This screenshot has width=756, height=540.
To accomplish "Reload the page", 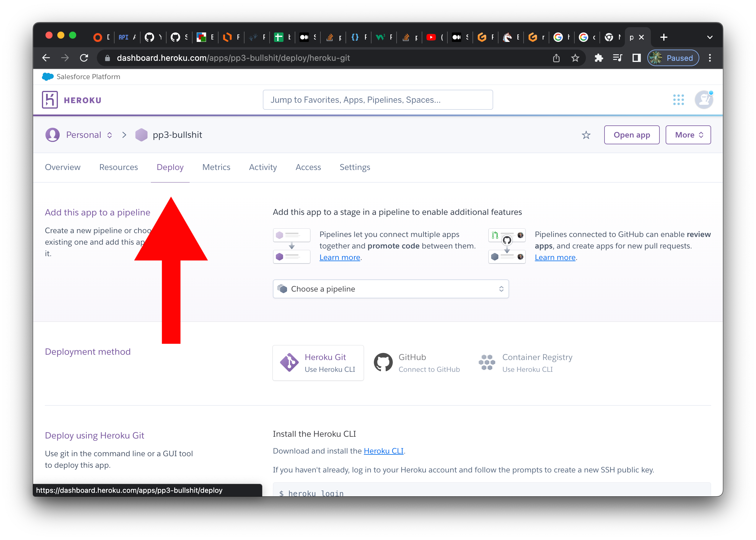I will 84,58.
